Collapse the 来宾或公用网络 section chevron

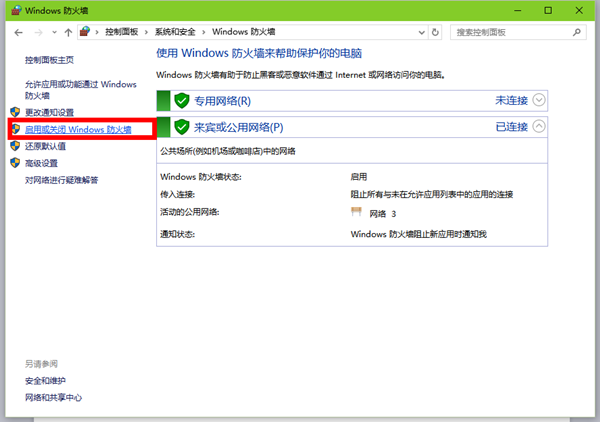pos(539,126)
